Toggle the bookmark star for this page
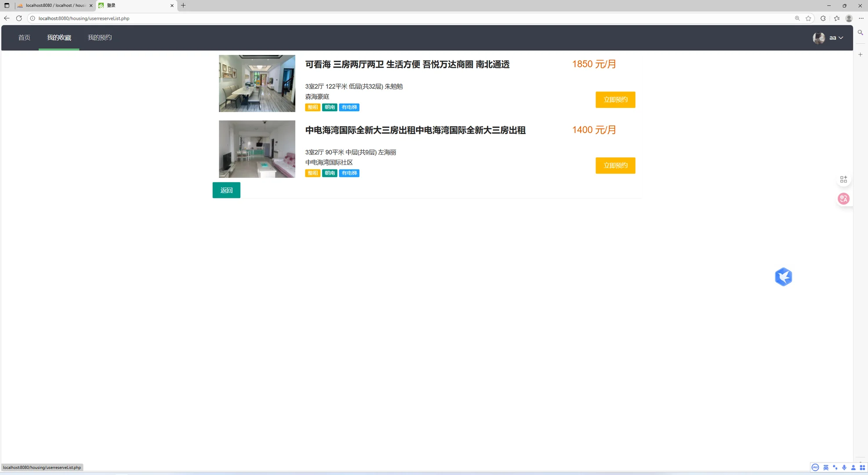868x475 pixels. (809, 18)
